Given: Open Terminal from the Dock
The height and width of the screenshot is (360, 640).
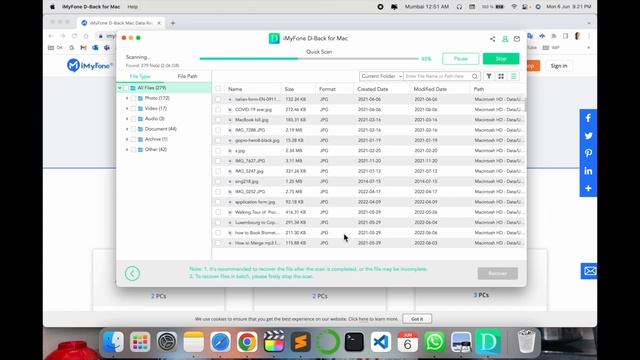Looking at the screenshot, I should (x=354, y=341).
